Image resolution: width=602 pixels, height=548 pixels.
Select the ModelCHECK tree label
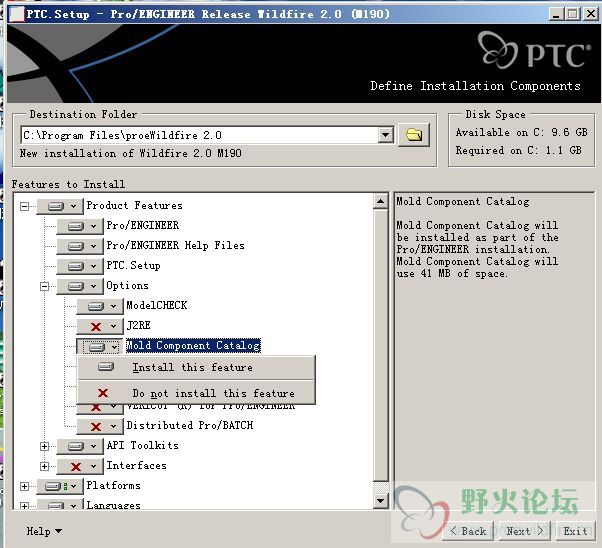[157, 305]
